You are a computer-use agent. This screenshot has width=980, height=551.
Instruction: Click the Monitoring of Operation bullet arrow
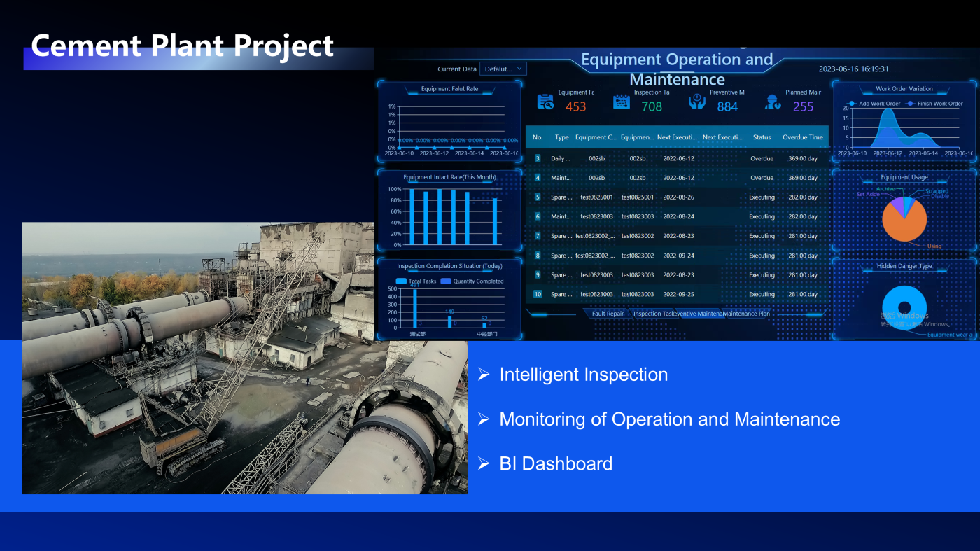(x=483, y=419)
